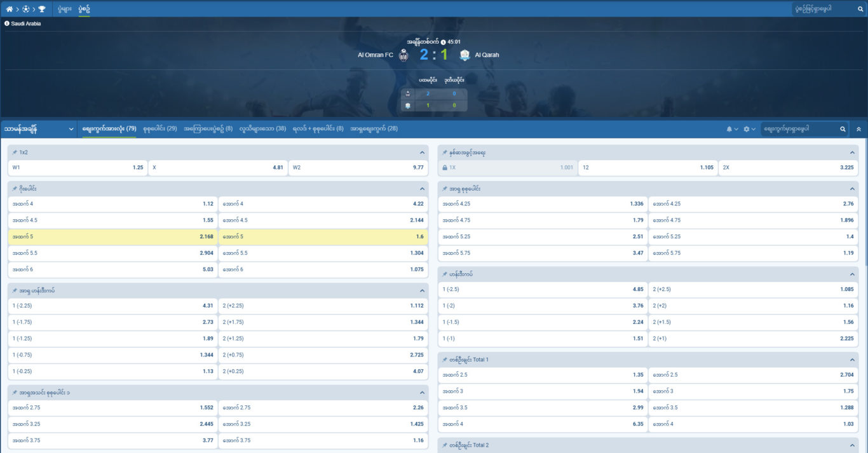Open the notifications bell icon
868x453 pixels.
click(x=730, y=128)
